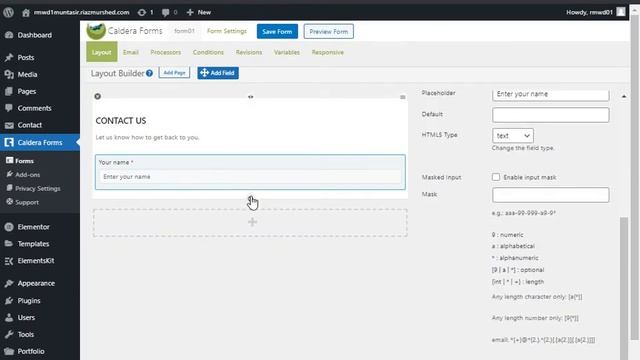Image resolution: width=640 pixels, height=360 pixels.
Task: Click the Mask input field
Action: (550, 195)
